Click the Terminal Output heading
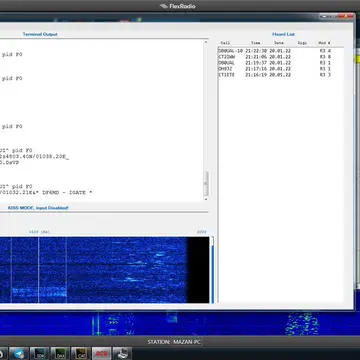Screen dimensions: 360x360 click(40, 34)
